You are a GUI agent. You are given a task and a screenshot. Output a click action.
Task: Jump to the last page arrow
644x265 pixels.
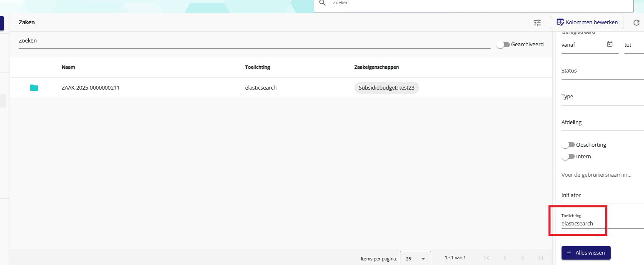[540, 258]
